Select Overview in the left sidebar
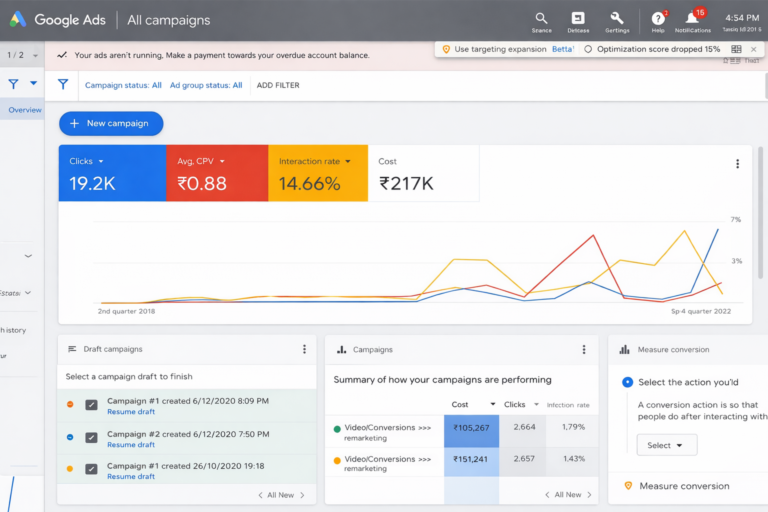The image size is (768, 512). 24,110
